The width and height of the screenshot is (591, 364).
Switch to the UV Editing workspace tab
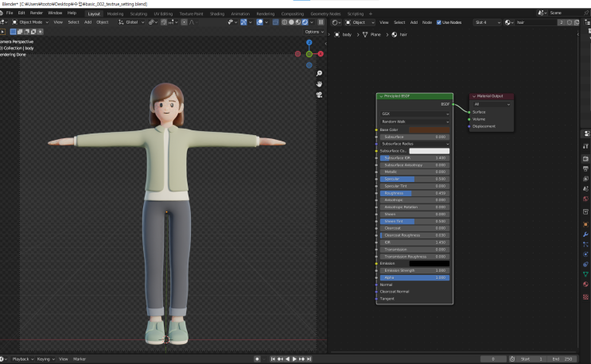point(163,14)
